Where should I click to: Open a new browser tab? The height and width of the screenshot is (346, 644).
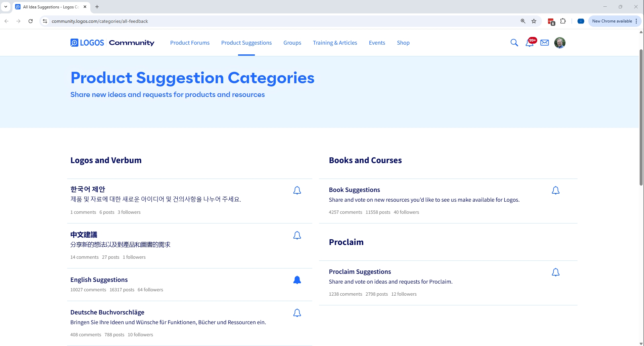pos(97,7)
